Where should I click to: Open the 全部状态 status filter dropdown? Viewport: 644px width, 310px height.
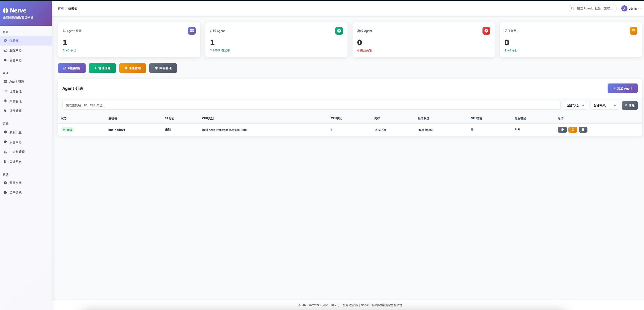tap(575, 105)
